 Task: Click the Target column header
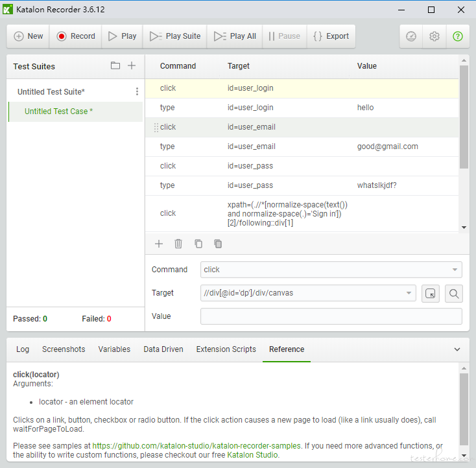click(239, 66)
